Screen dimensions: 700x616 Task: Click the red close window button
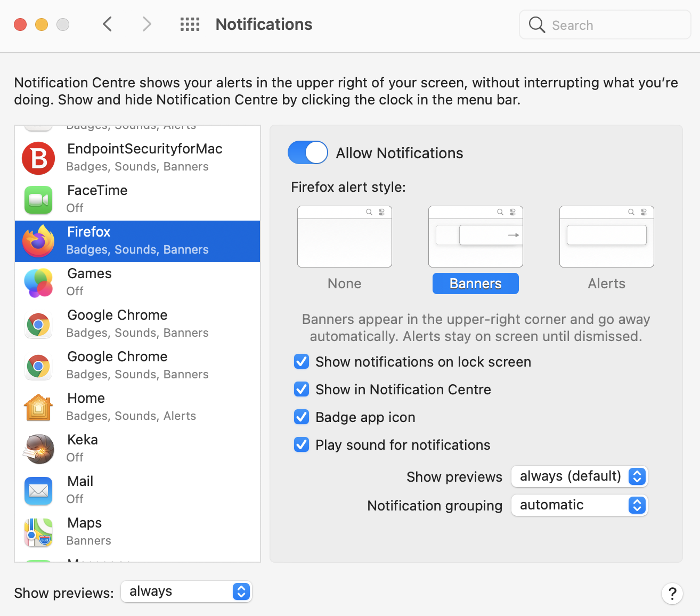(20, 25)
